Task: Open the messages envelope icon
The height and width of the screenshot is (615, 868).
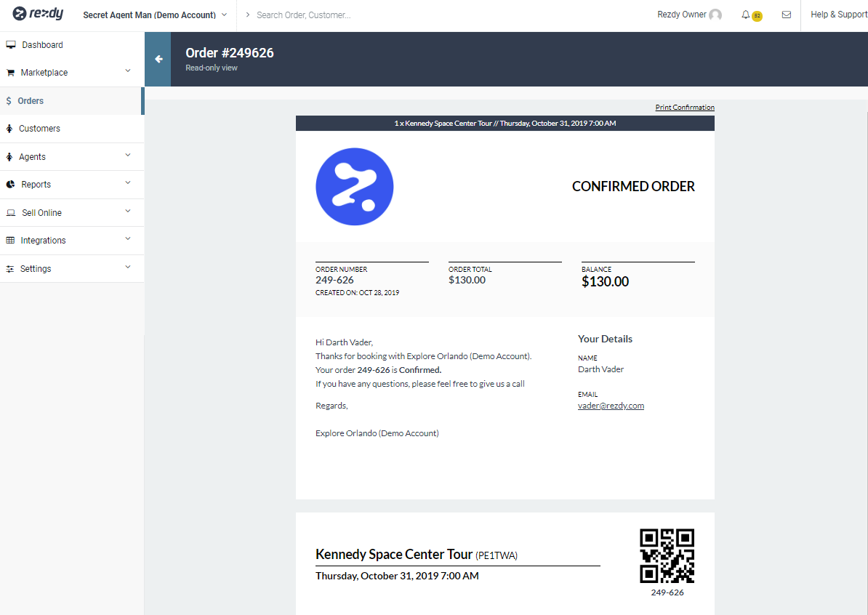Action: [x=786, y=15]
